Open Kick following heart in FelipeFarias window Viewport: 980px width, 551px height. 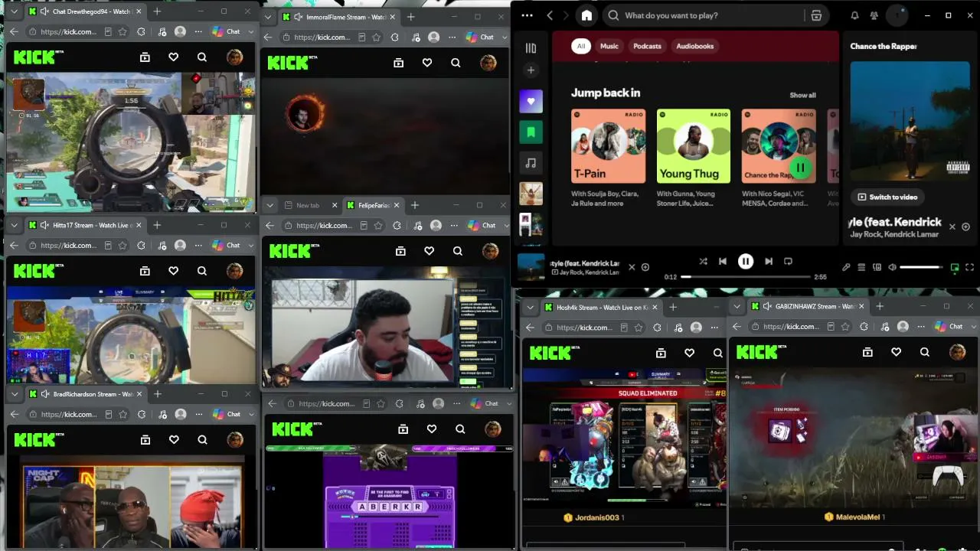[429, 251]
